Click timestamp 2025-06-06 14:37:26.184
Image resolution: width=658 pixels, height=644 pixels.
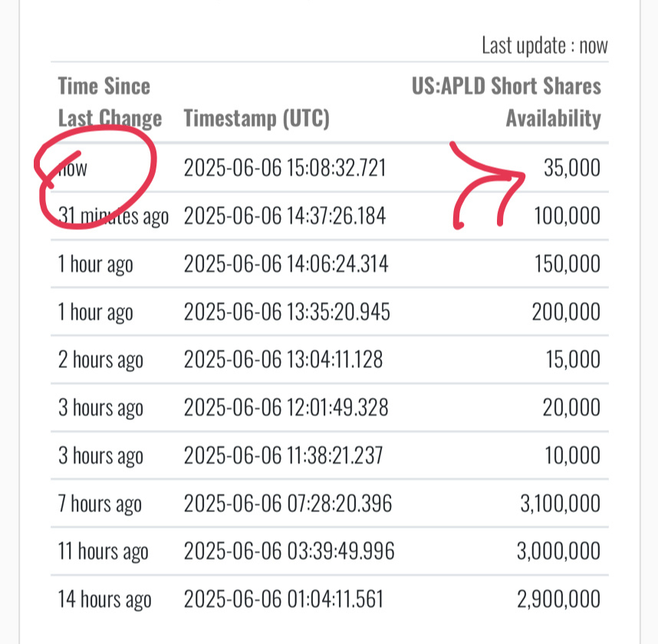285,215
